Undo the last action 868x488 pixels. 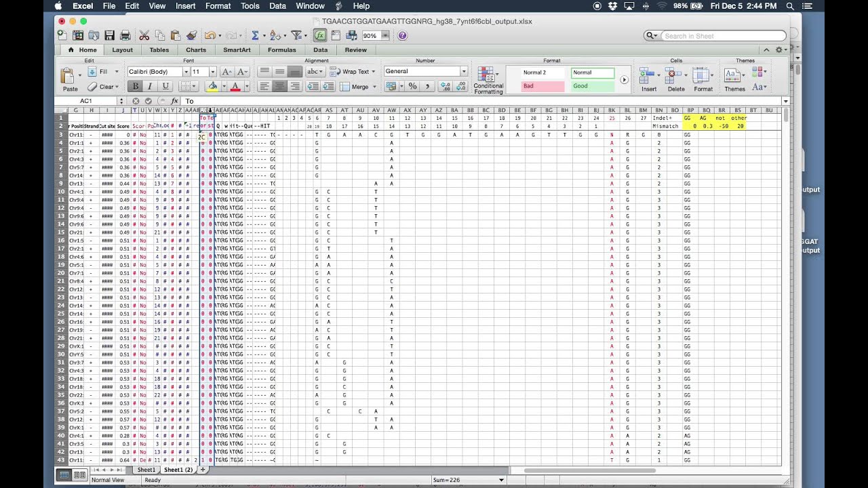point(210,35)
